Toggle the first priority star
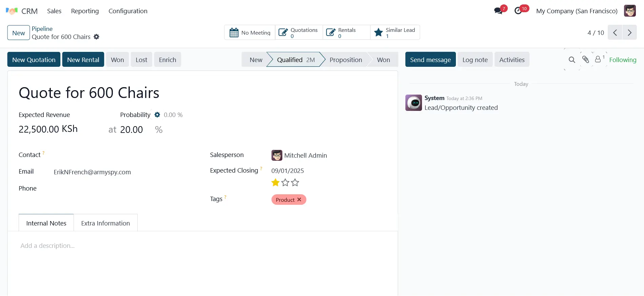The height and width of the screenshot is (296, 644). click(275, 183)
